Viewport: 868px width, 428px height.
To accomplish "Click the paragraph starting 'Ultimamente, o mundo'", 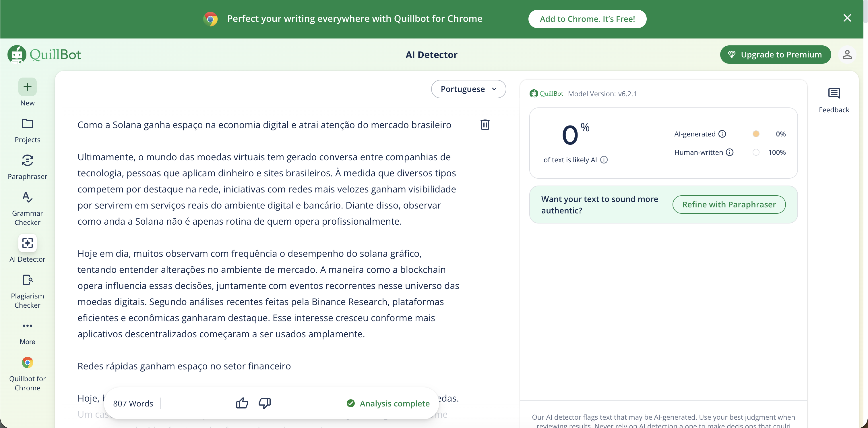I will 267,189.
